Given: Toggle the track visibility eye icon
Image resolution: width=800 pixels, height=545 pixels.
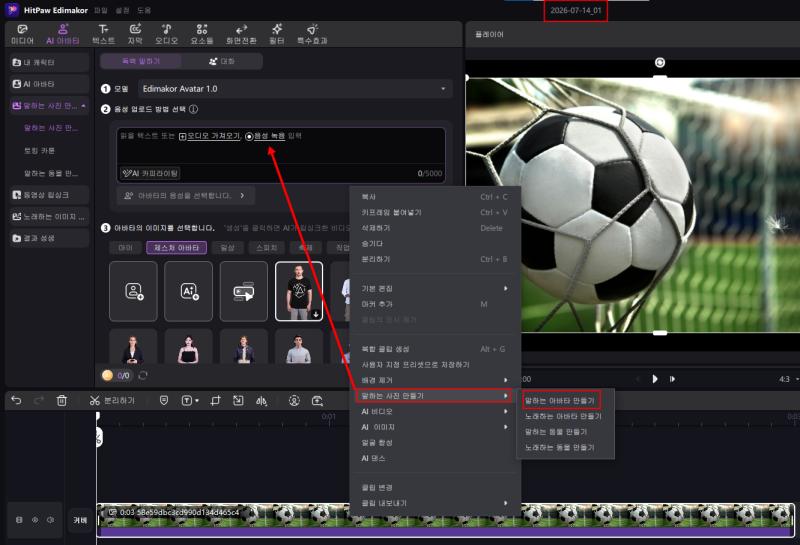Looking at the screenshot, I should (x=35, y=519).
